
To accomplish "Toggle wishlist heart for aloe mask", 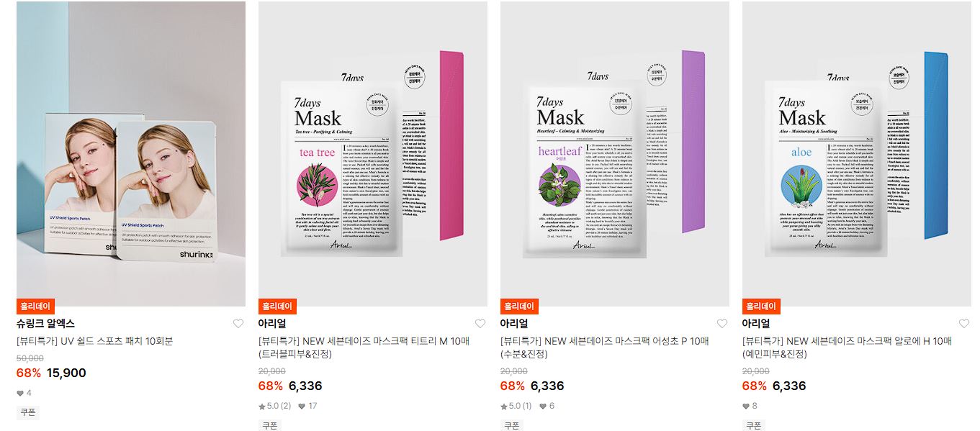I will point(964,324).
